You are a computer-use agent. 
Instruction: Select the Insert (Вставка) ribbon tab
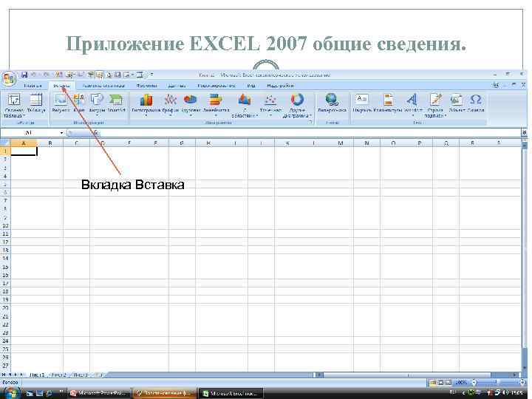click(61, 86)
